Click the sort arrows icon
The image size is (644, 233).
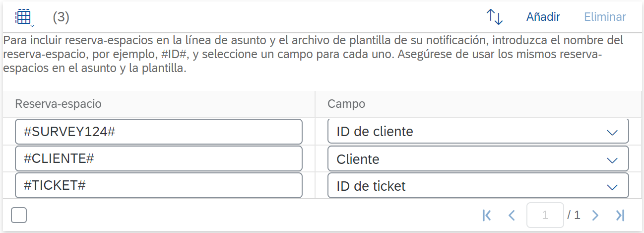click(494, 17)
